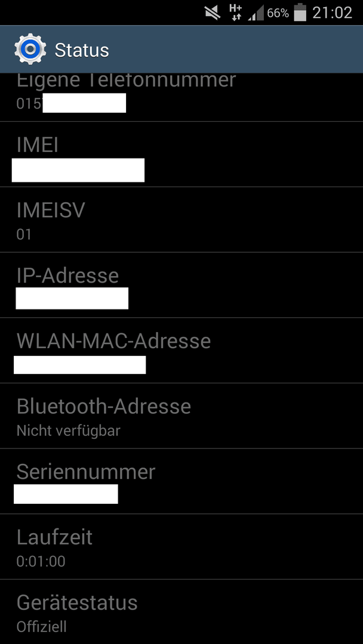Select the WLAN-MAC-Adresse entry

pyautogui.click(x=181, y=351)
